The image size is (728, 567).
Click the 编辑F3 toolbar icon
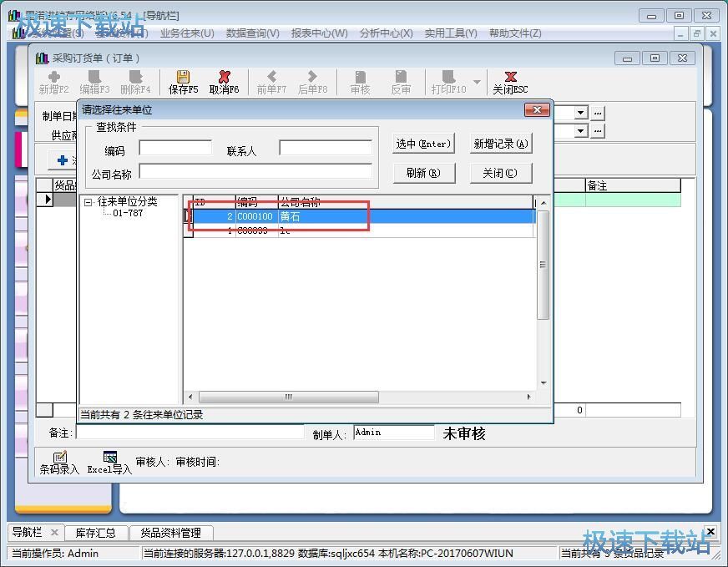[x=94, y=83]
